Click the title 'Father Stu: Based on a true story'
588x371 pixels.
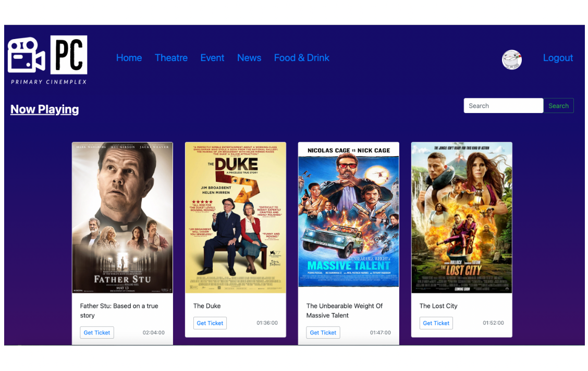(119, 311)
